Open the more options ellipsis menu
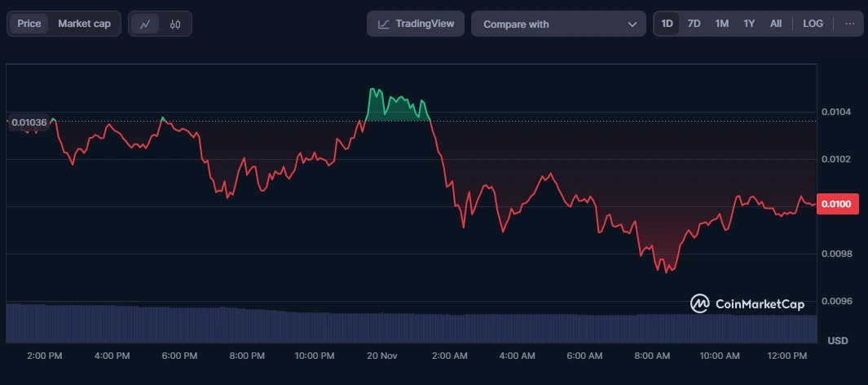 pos(849,24)
